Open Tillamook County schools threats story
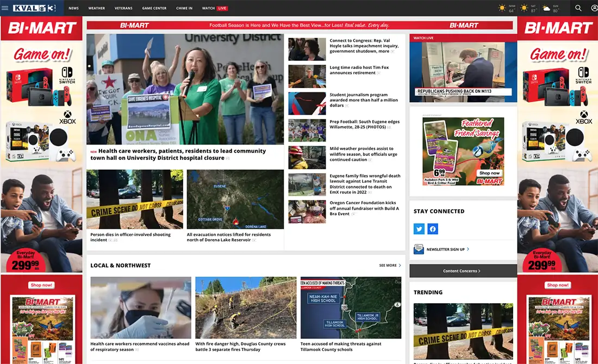Viewport: 598px width, 364px height. tap(340, 347)
